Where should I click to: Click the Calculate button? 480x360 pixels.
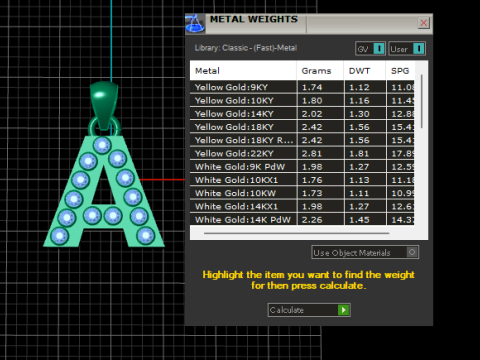click(309, 310)
